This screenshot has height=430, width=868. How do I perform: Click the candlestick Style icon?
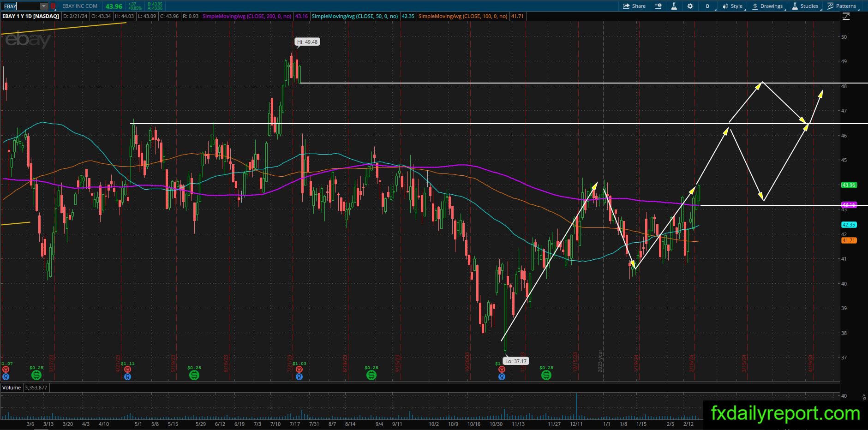coord(725,6)
